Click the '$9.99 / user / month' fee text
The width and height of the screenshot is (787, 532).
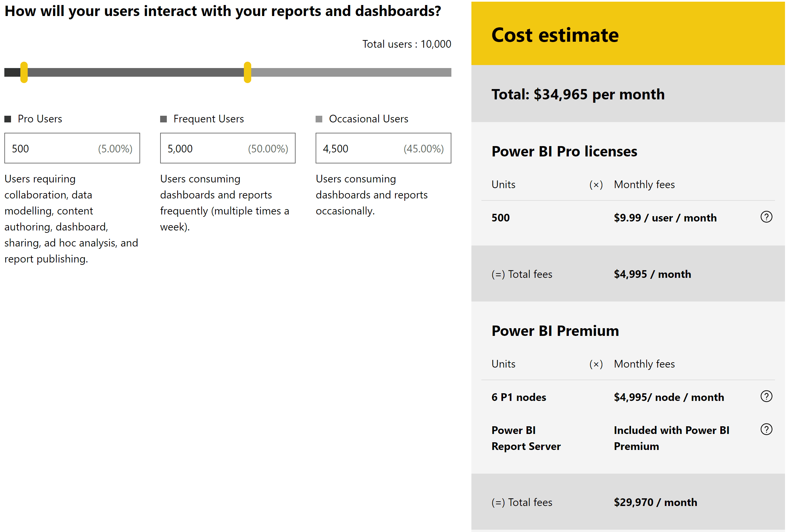coord(665,218)
